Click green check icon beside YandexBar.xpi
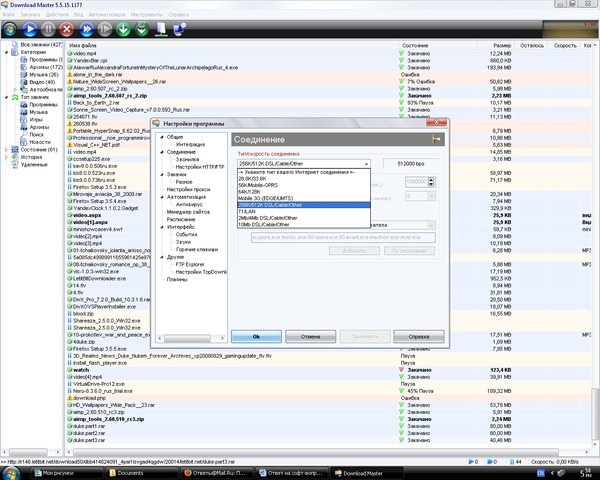This screenshot has height=480, width=600. [70, 60]
